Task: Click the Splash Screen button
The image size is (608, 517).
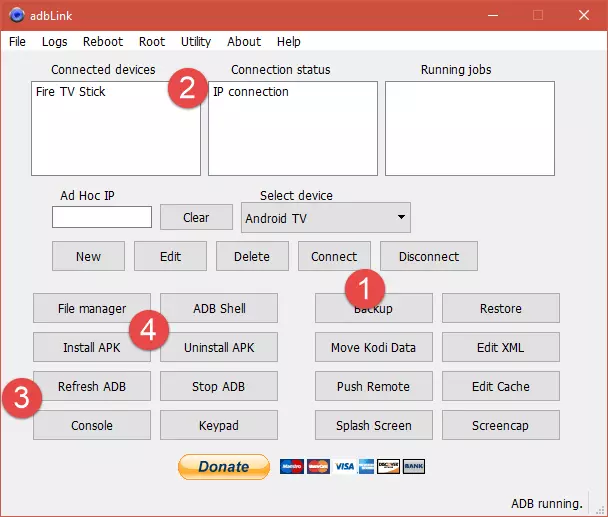Action: (x=374, y=425)
